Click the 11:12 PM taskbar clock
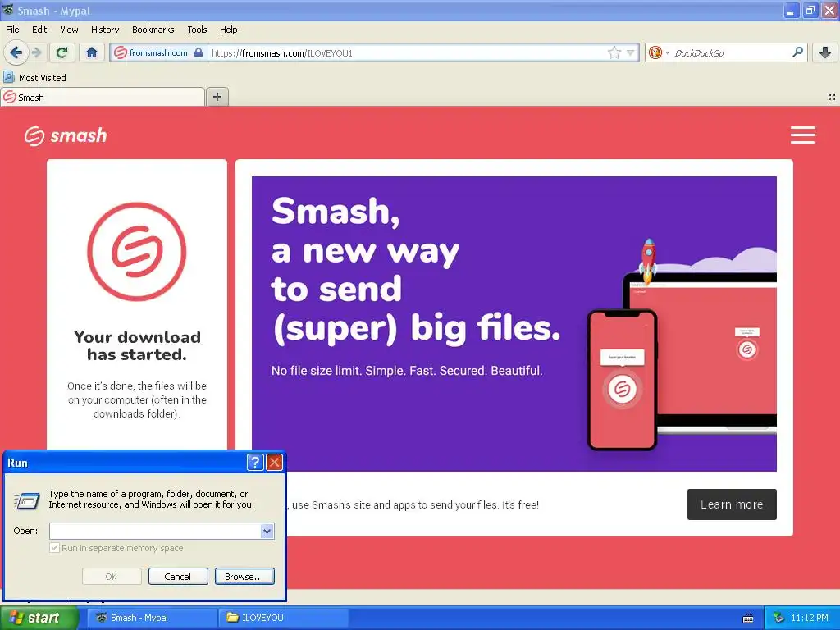Viewport: 840px width, 630px height. pyautogui.click(x=810, y=618)
